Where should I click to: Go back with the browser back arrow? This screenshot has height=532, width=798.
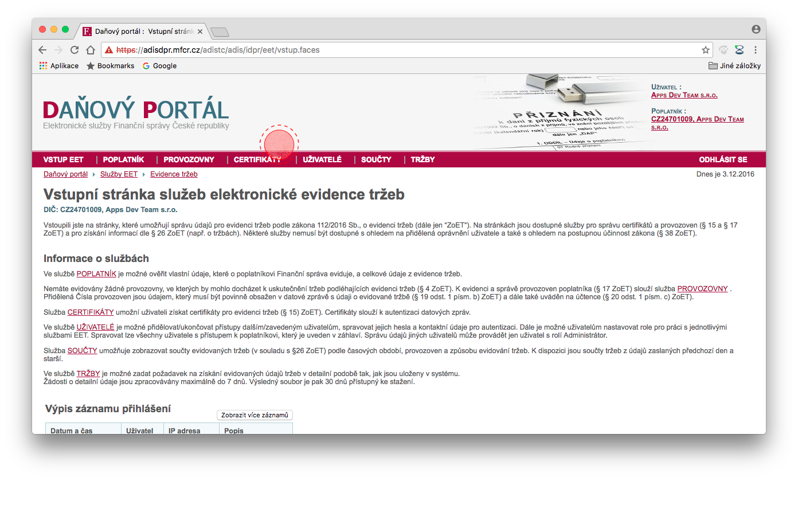pos(42,50)
